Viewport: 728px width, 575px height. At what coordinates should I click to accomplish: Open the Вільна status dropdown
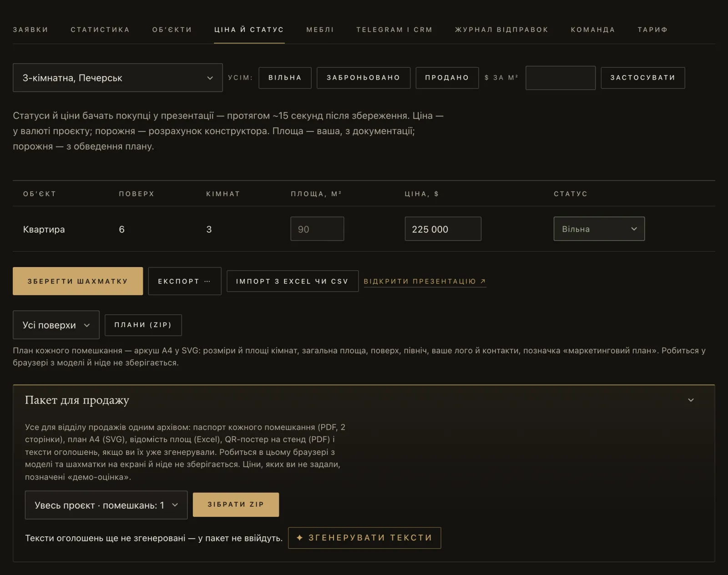599,229
